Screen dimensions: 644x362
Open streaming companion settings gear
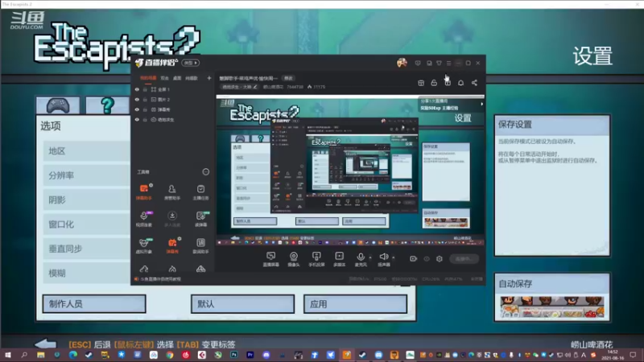point(440,259)
